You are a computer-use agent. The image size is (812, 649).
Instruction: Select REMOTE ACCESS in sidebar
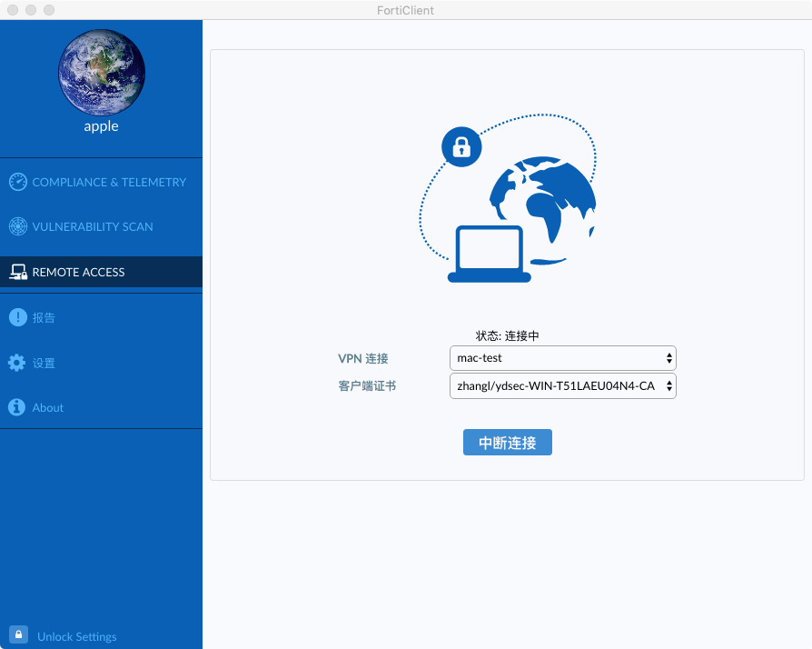[x=101, y=272]
